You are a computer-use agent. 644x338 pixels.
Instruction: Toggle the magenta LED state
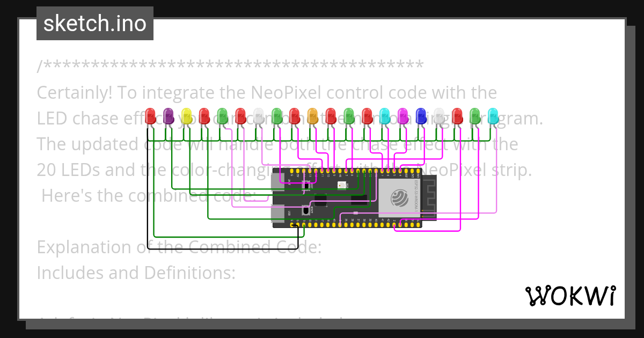(x=402, y=117)
